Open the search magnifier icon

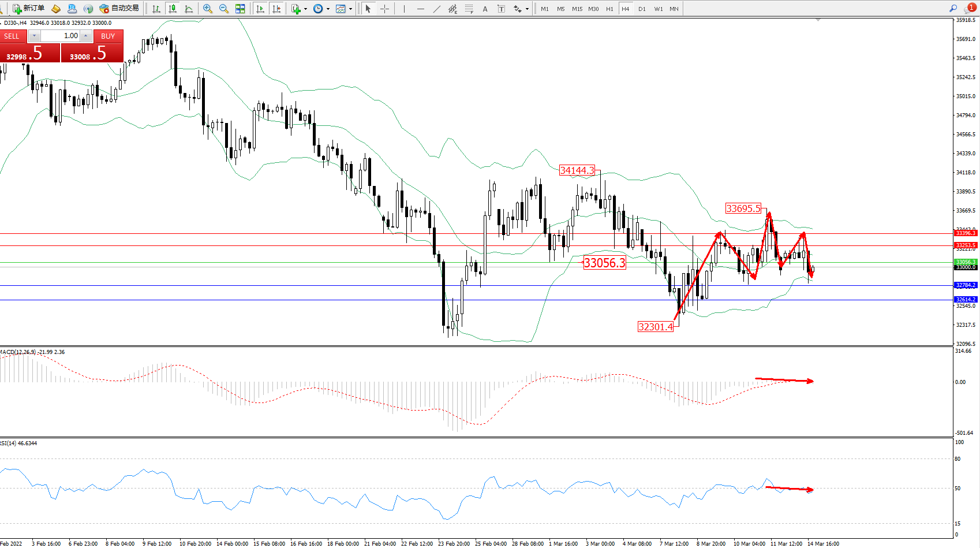tap(953, 9)
